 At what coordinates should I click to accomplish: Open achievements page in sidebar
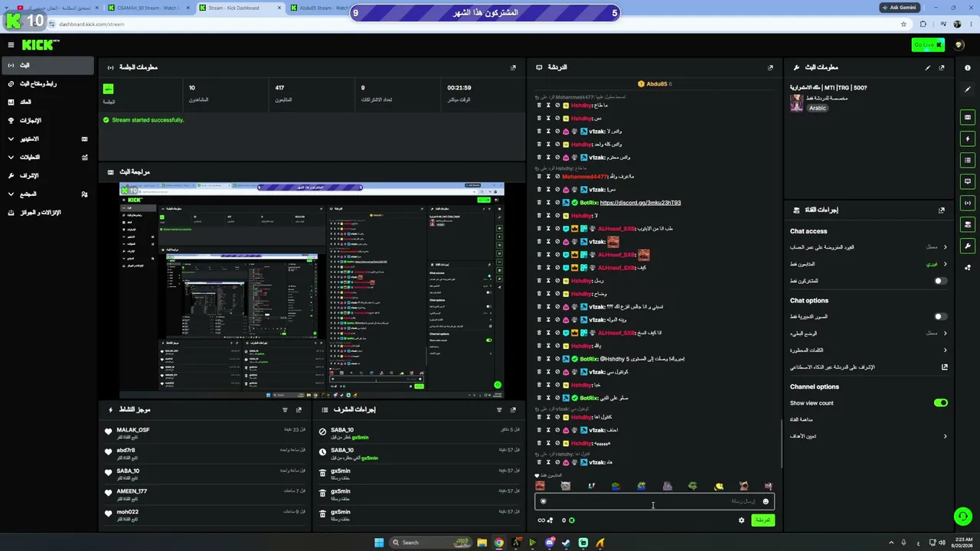[x=48, y=120]
